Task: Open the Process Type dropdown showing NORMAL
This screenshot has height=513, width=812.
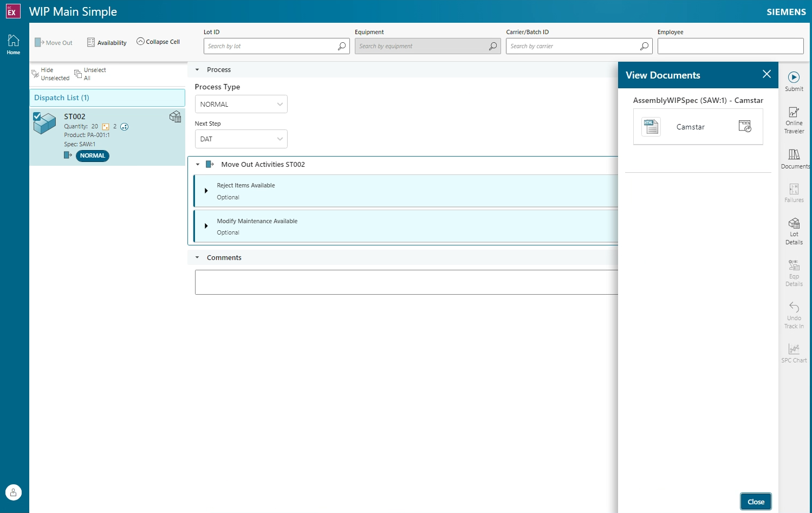Action: (x=241, y=104)
